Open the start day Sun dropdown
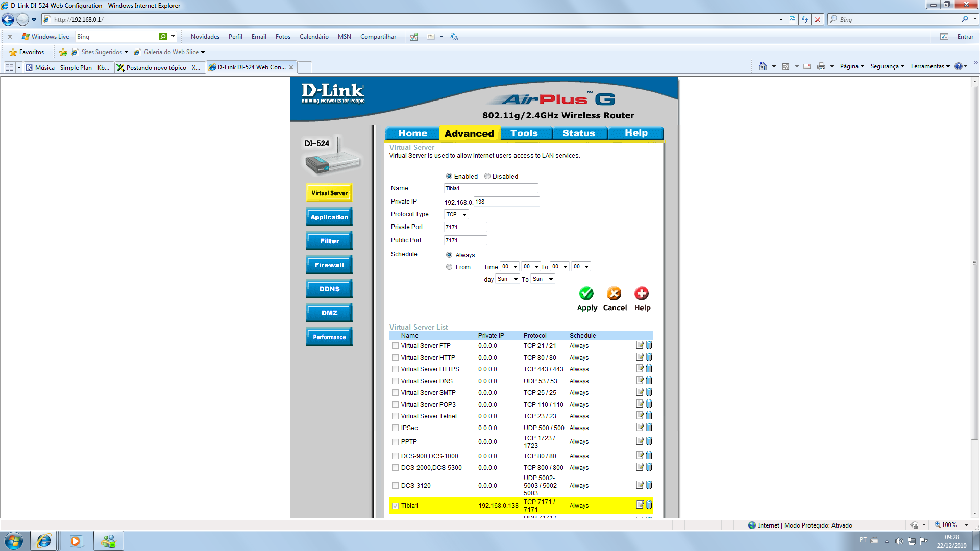The image size is (980, 551). (507, 279)
